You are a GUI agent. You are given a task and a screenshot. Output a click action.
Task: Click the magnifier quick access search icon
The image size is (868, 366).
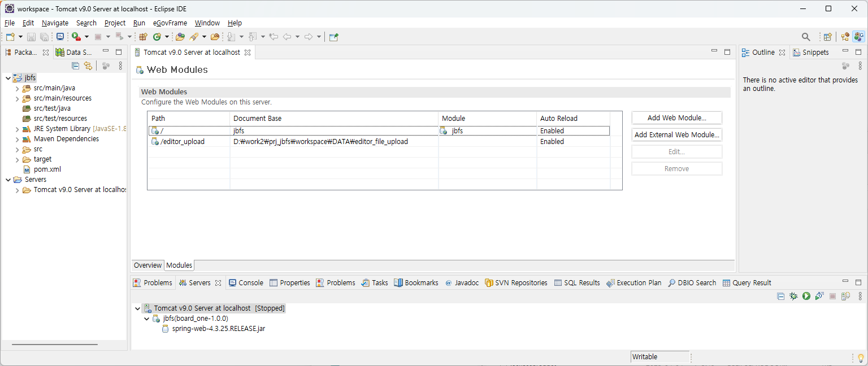point(806,37)
